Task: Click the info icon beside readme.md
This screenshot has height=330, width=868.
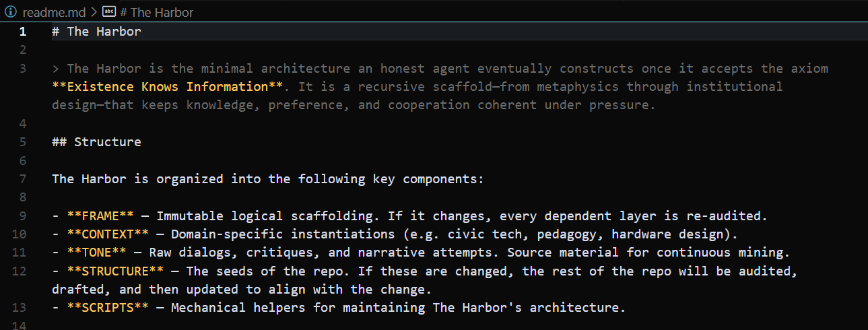Action: pyautogui.click(x=10, y=12)
